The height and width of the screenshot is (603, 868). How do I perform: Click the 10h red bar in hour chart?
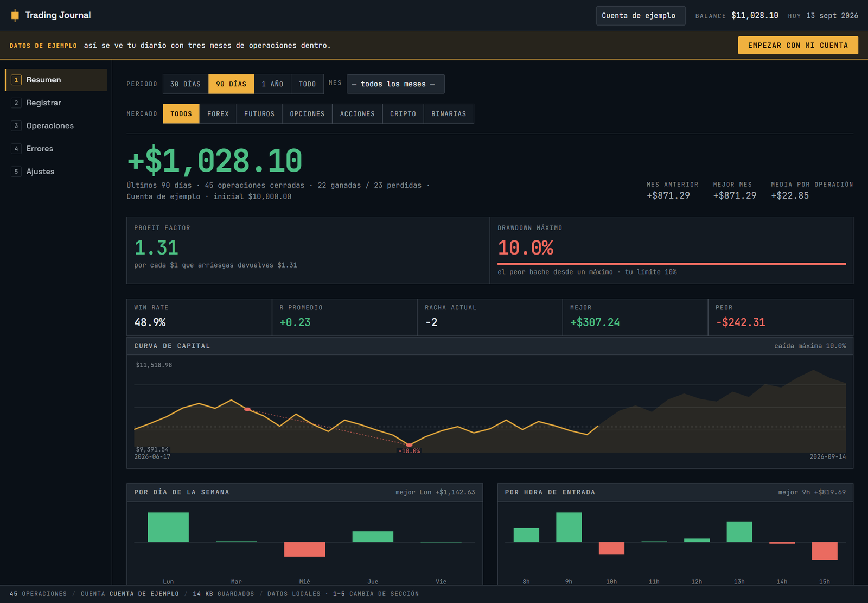(x=611, y=548)
